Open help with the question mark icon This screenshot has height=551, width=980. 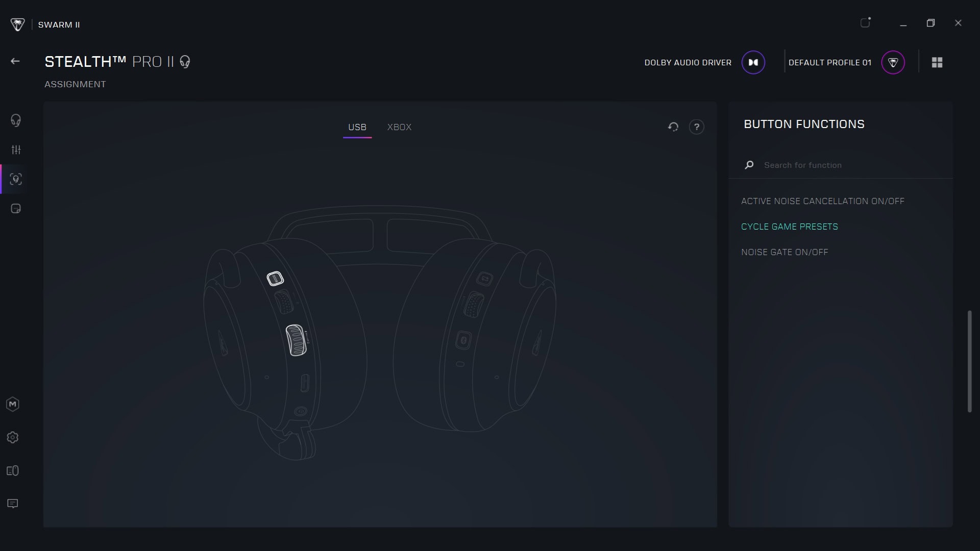697,127
